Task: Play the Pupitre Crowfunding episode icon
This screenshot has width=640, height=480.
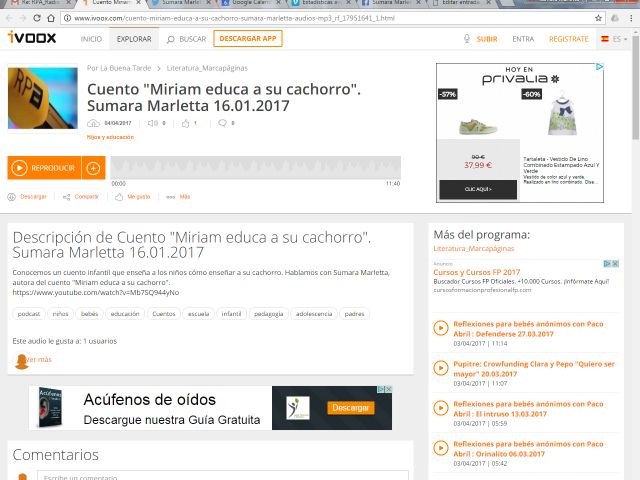Action: click(x=440, y=368)
